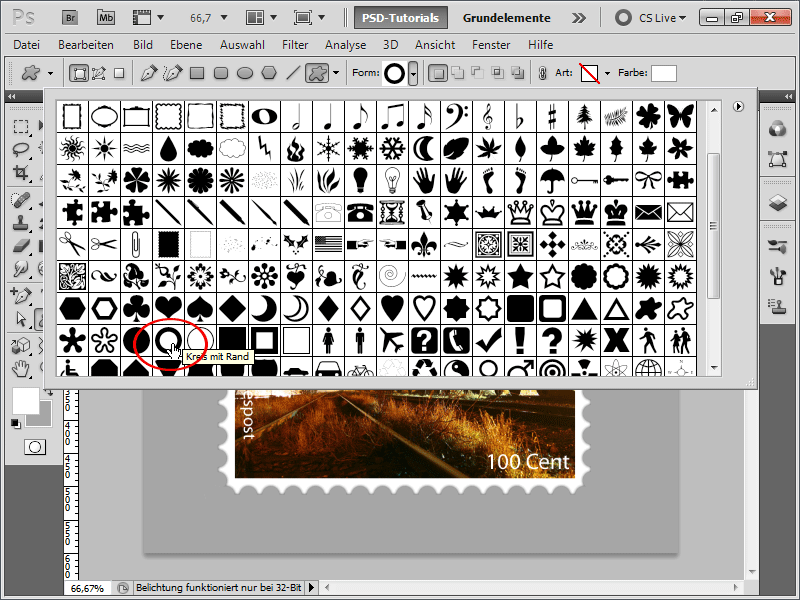Switch to PSD-Tutorials workspace
The image size is (800, 600).
(401, 18)
